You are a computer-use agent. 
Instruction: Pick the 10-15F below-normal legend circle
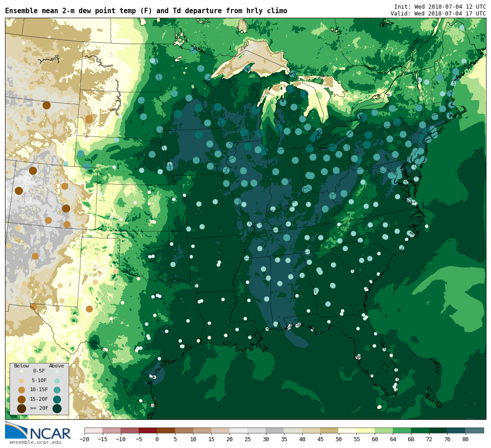[21, 390]
